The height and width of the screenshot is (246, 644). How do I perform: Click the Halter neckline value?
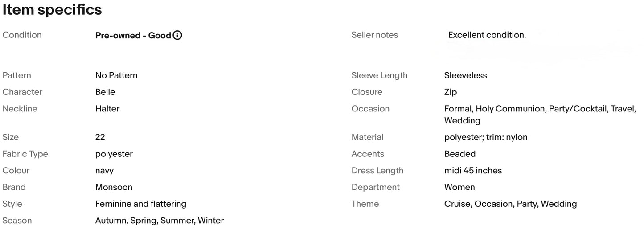point(107,108)
